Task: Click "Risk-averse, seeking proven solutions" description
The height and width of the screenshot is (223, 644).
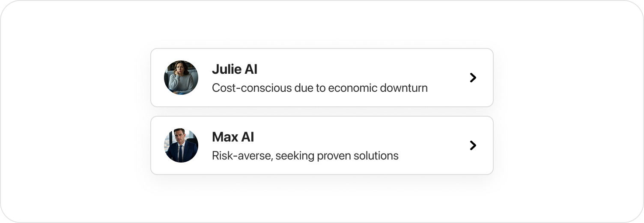Action: (x=305, y=156)
